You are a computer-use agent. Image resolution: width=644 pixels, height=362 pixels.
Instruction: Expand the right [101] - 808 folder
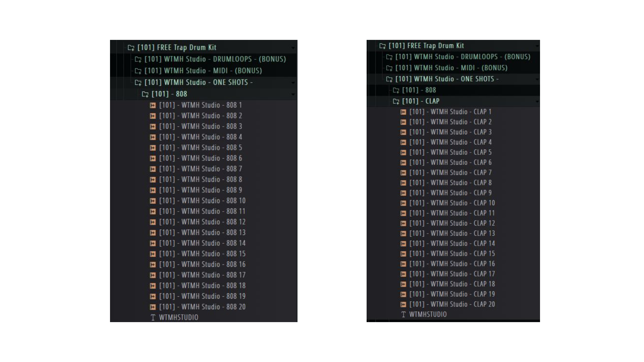tap(419, 90)
